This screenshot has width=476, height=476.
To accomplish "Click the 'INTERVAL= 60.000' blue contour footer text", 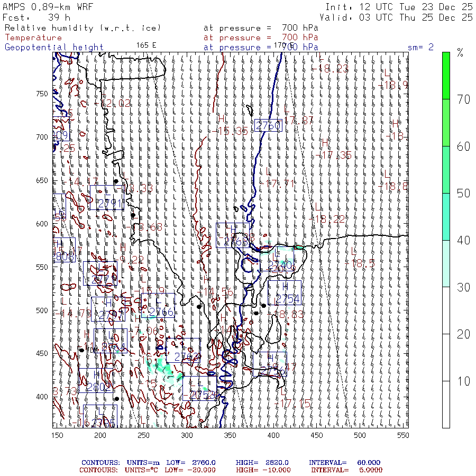I will (x=344, y=463).
